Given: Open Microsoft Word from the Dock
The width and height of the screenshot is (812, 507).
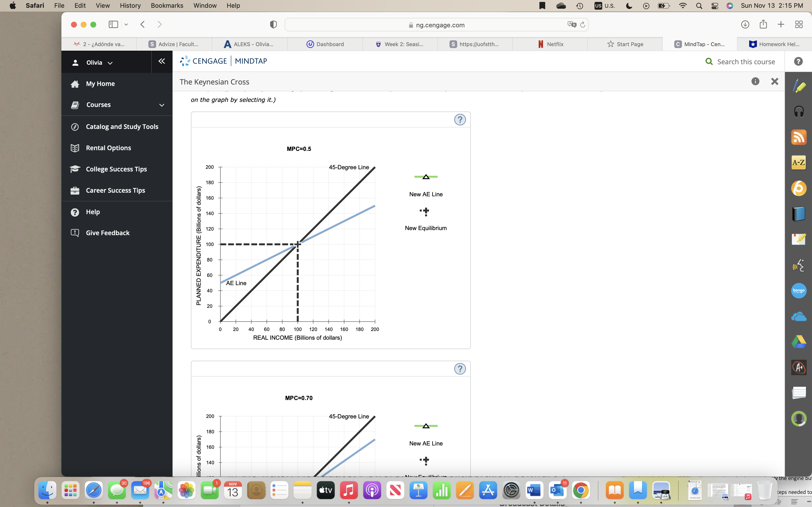Looking at the screenshot, I should click(x=535, y=490).
